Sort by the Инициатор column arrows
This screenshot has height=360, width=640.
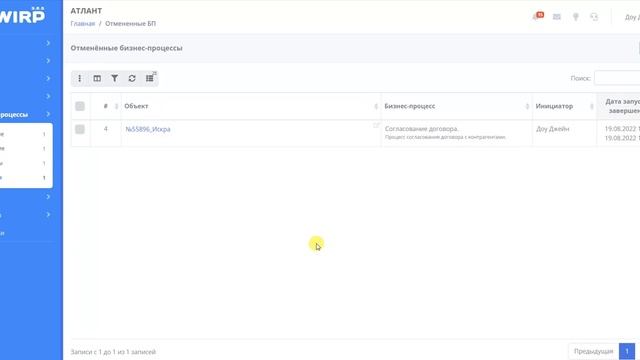(591, 106)
